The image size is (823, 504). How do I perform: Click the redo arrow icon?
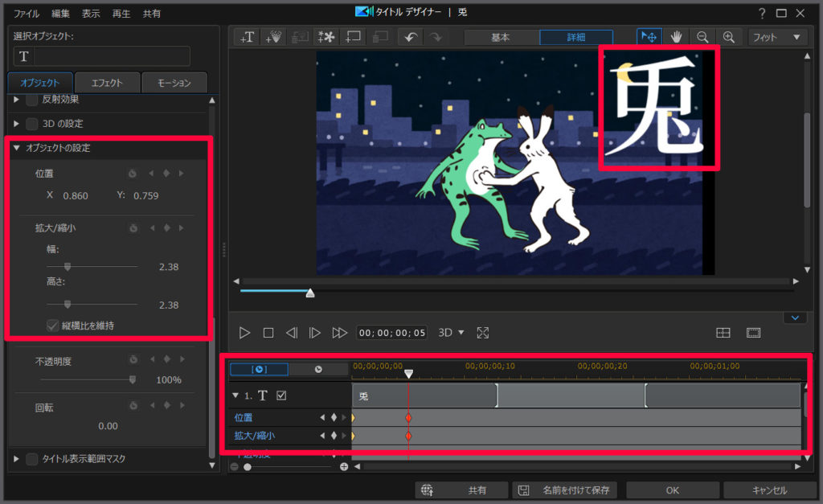click(436, 37)
